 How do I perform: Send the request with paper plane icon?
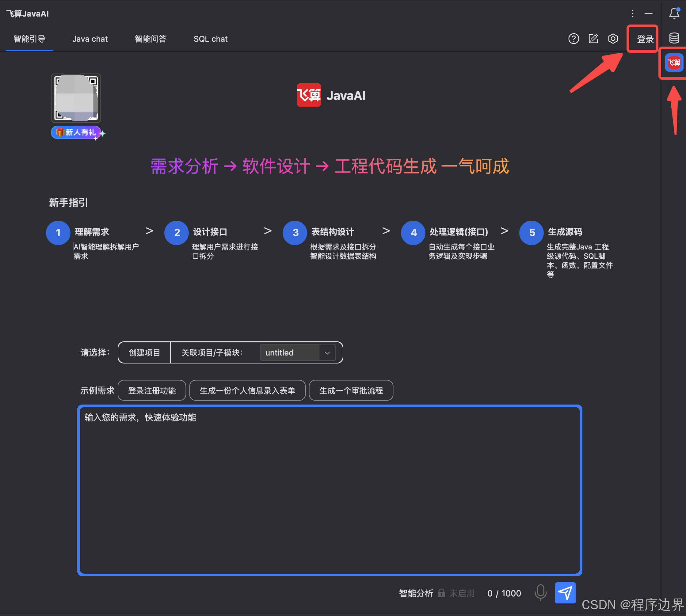click(x=565, y=593)
